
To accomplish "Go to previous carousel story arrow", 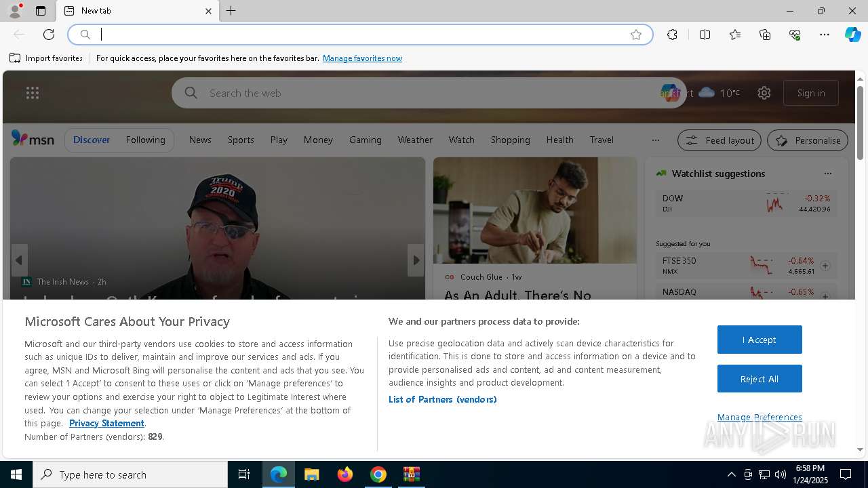I will click(x=19, y=260).
